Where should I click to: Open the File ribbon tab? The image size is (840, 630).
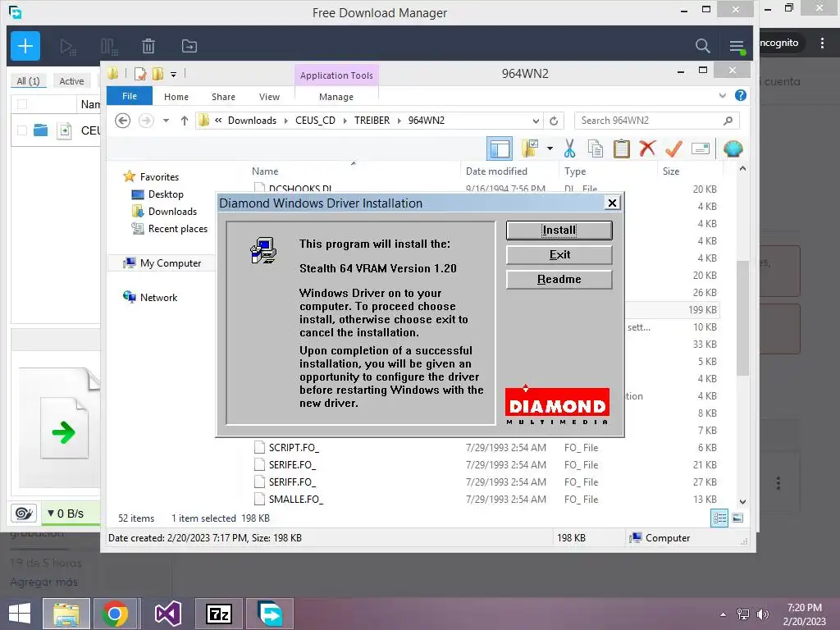coord(130,96)
